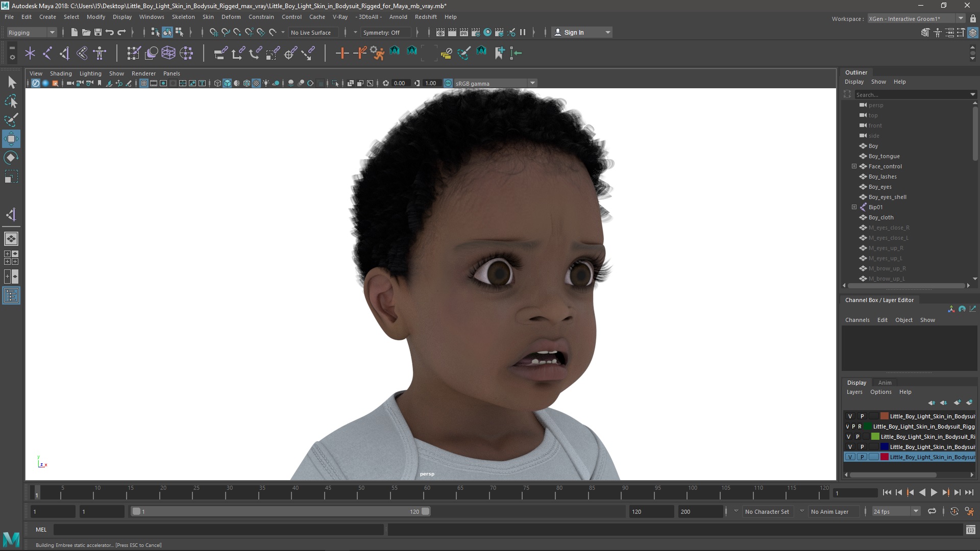Open the No Character Set dropdown

coord(768,511)
